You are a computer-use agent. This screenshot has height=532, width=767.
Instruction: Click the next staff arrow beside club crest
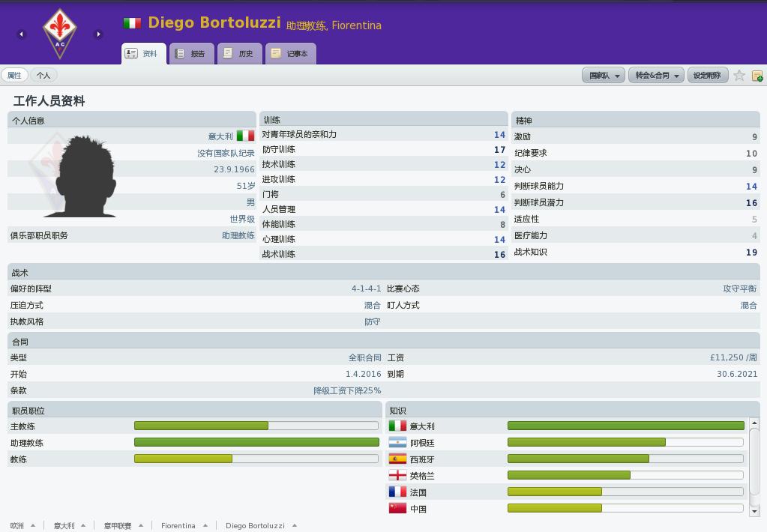[98, 34]
